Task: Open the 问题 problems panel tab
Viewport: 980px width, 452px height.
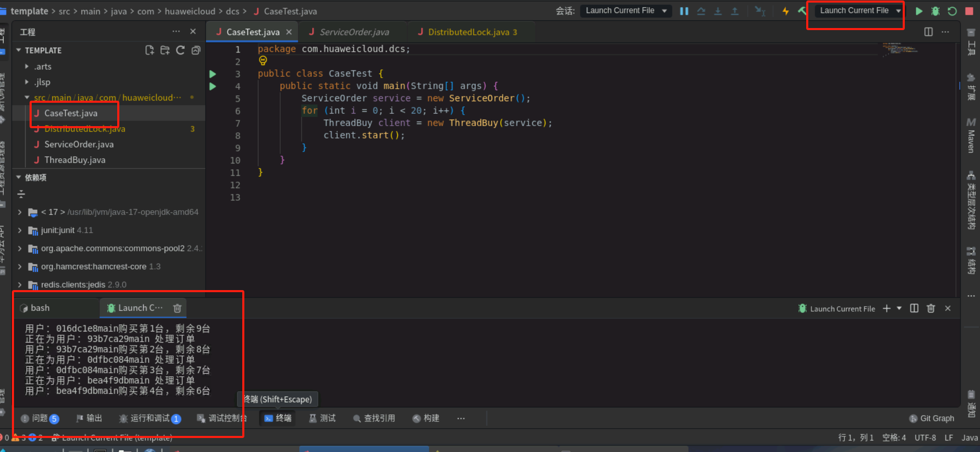Action: (39, 418)
